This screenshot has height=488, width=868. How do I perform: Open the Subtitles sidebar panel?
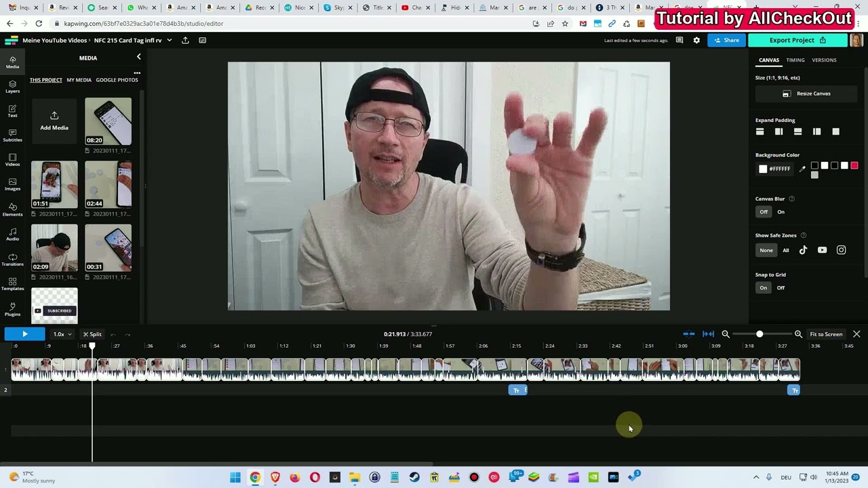click(x=12, y=136)
